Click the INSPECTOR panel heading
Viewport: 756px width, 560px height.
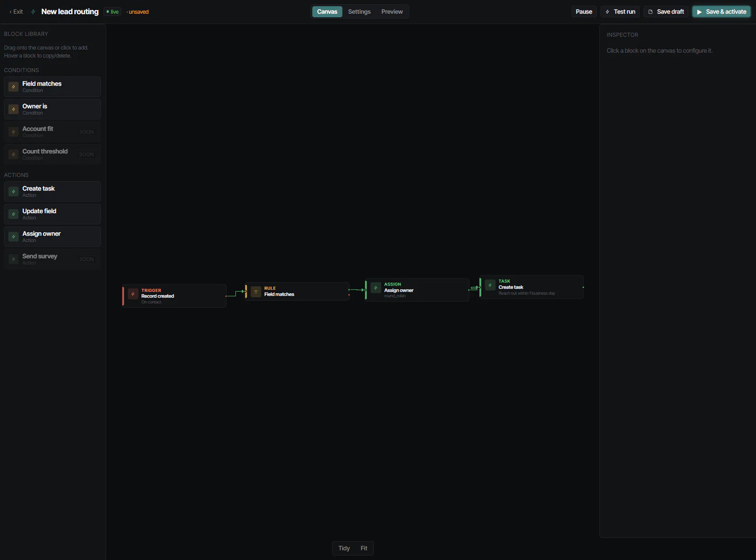pyautogui.click(x=622, y=35)
